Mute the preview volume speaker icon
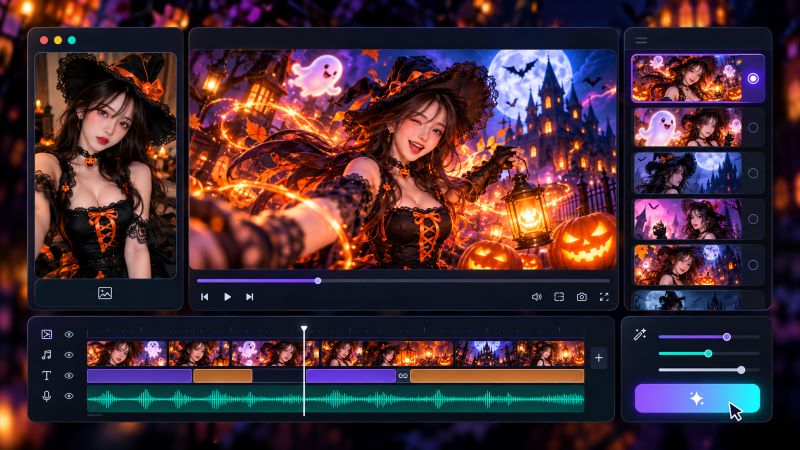800x450 pixels. (x=537, y=297)
